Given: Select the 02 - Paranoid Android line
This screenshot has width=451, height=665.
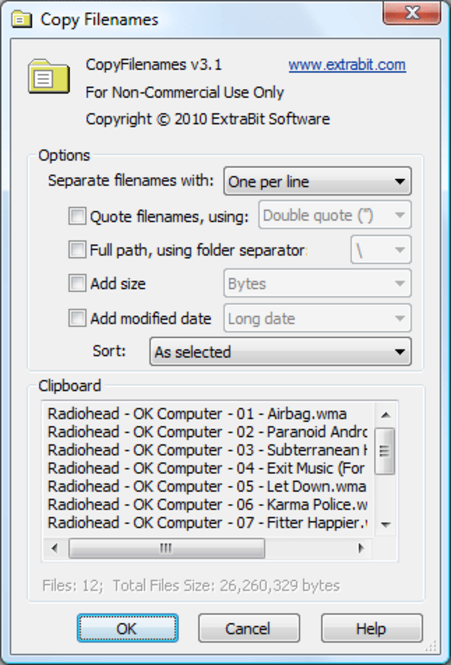Looking at the screenshot, I should 207,432.
